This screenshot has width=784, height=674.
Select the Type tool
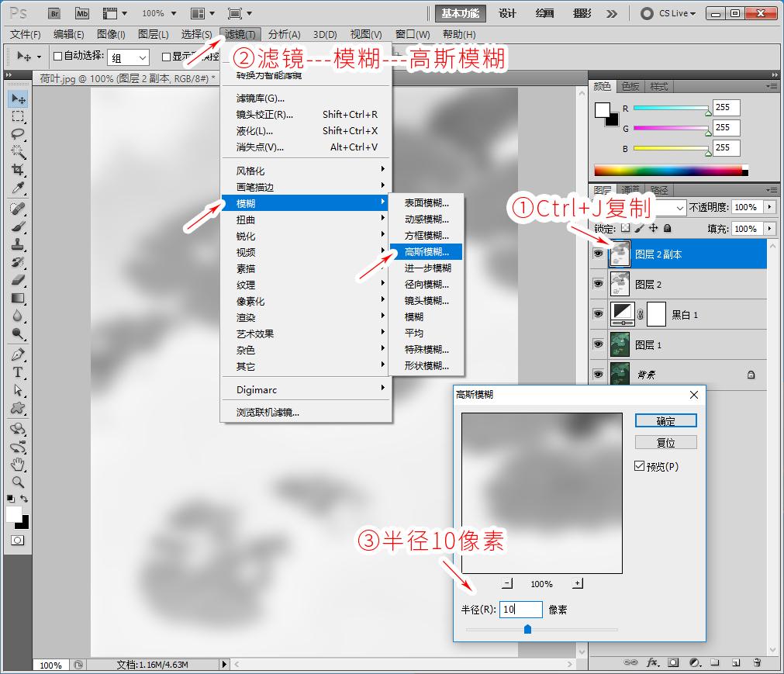(18, 372)
